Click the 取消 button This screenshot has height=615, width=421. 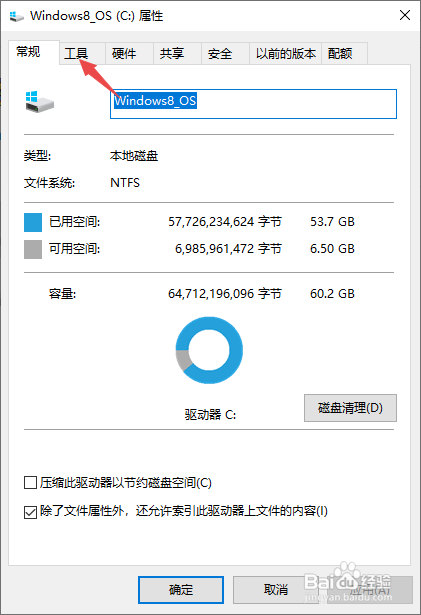(275, 590)
